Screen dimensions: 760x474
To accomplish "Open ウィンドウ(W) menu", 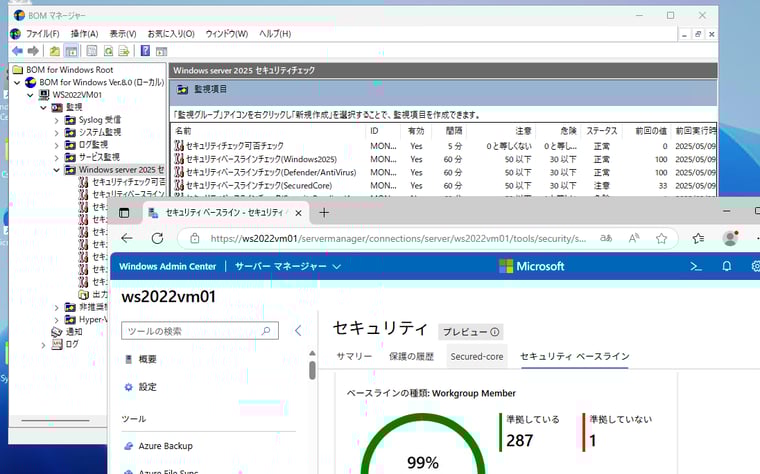I will pyautogui.click(x=226, y=33).
